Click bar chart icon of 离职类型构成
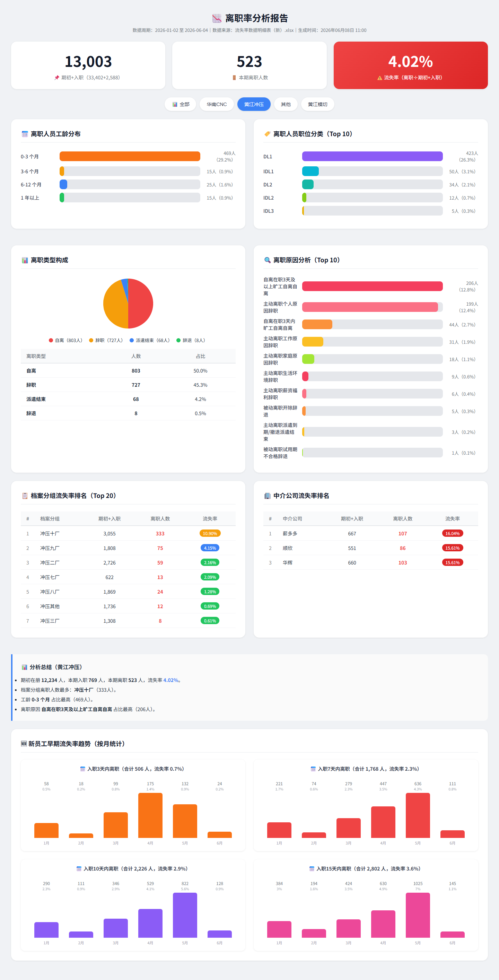This screenshot has width=499, height=980. 25,260
